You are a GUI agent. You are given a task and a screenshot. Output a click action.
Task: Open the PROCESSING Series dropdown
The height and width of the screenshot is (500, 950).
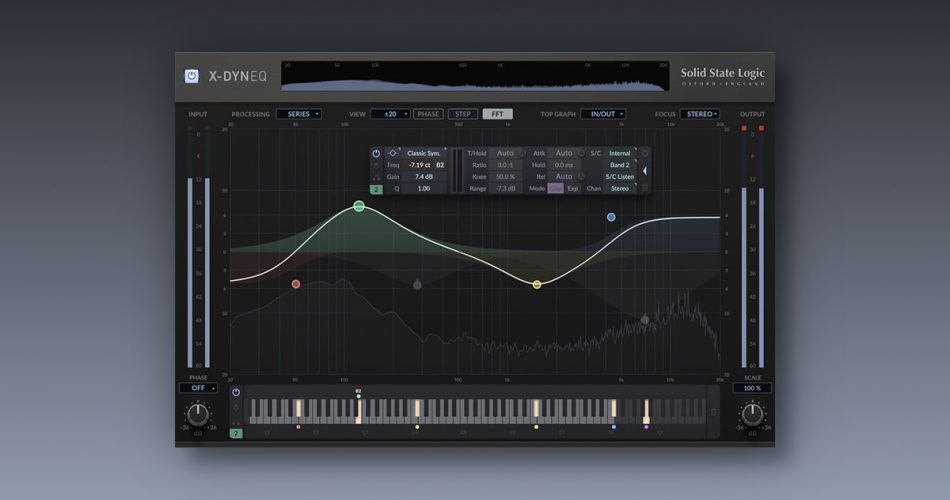[299, 114]
